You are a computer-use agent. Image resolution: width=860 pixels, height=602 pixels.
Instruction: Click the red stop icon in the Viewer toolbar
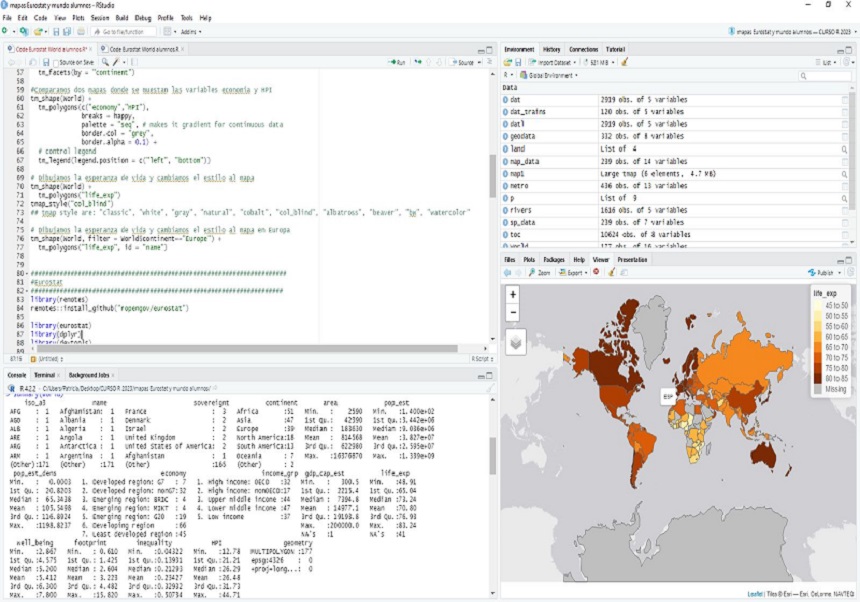coord(596,272)
